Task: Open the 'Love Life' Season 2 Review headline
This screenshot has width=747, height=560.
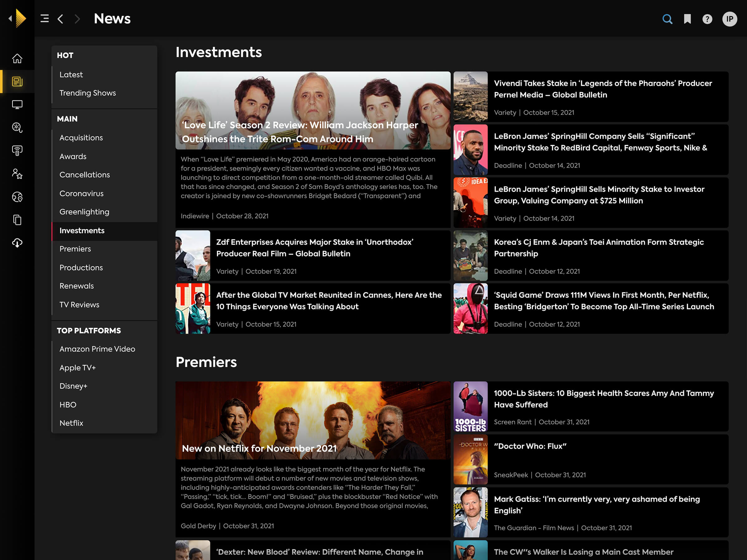Action: pos(300,132)
